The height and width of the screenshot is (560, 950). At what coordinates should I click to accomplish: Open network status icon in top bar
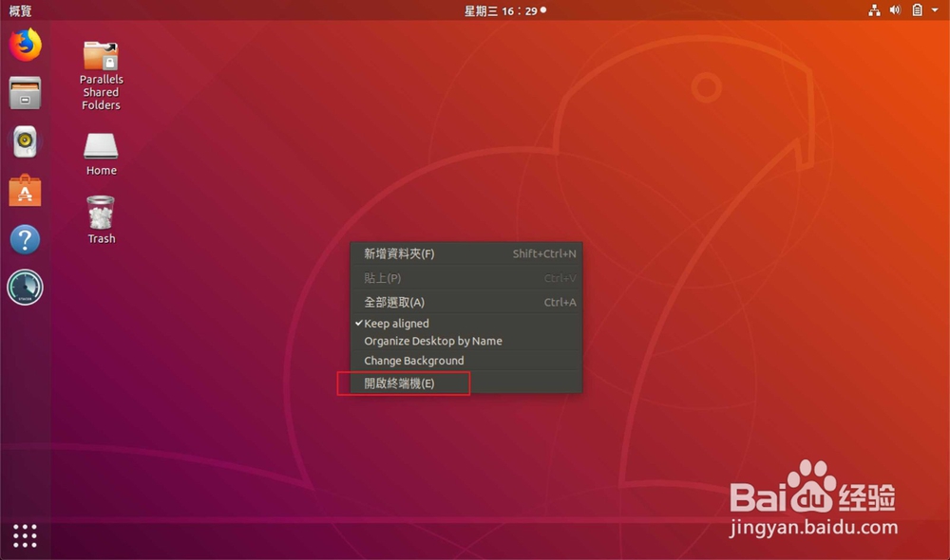(874, 10)
